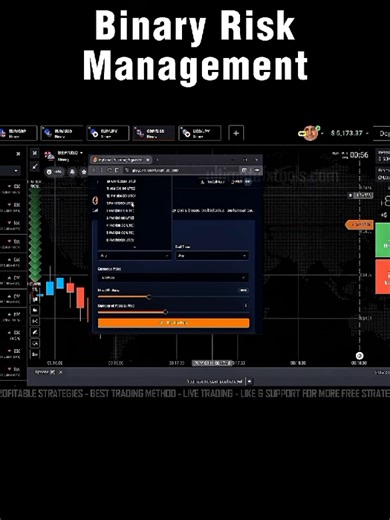390x520 pixels.
Task: Adjust the second orange slider handle
Action: pos(165,312)
